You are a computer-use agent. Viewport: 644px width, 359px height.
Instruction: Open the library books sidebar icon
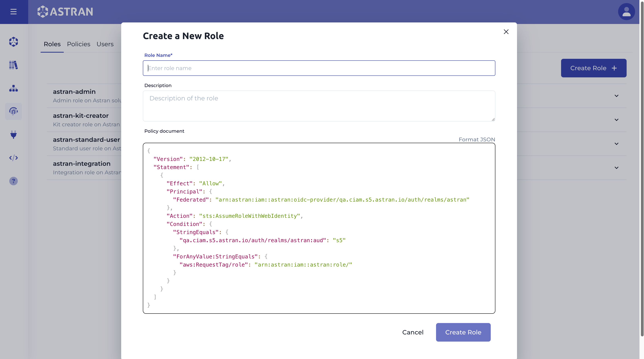[14, 65]
